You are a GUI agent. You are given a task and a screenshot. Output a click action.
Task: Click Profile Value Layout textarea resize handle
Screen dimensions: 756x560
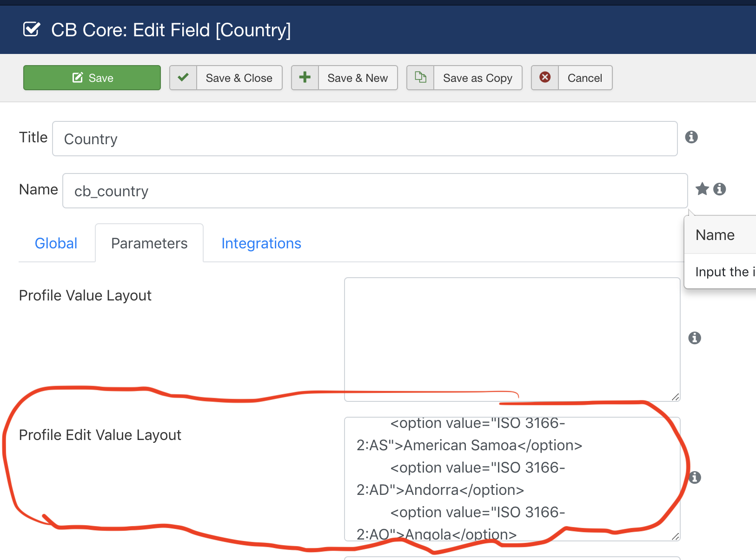point(676,397)
